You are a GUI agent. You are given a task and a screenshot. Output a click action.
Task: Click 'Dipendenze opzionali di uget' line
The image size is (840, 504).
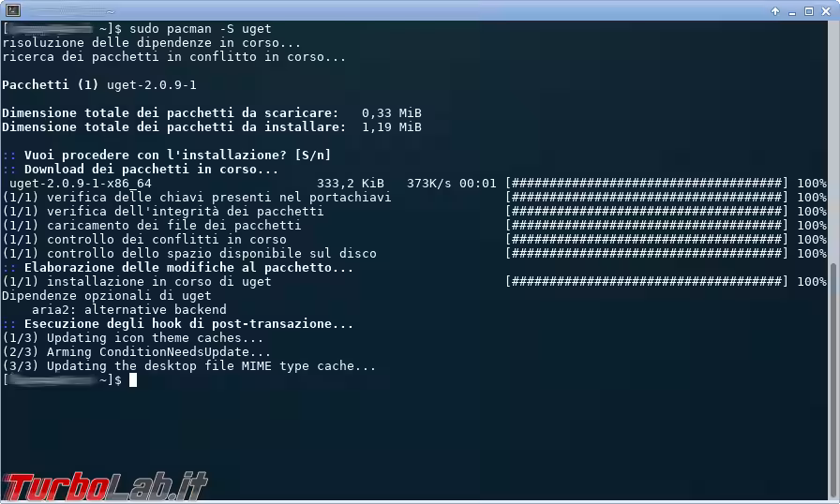(107, 296)
